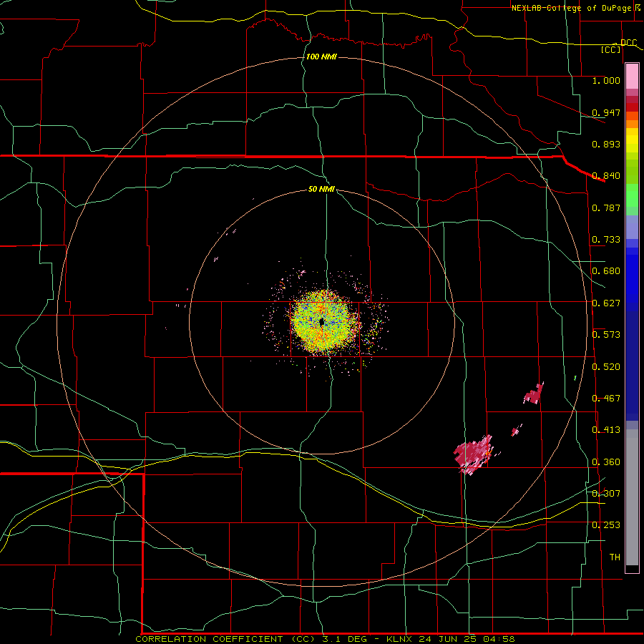Click the black radar site dot at center
Viewport: 644px width, 644px height.
322,322
